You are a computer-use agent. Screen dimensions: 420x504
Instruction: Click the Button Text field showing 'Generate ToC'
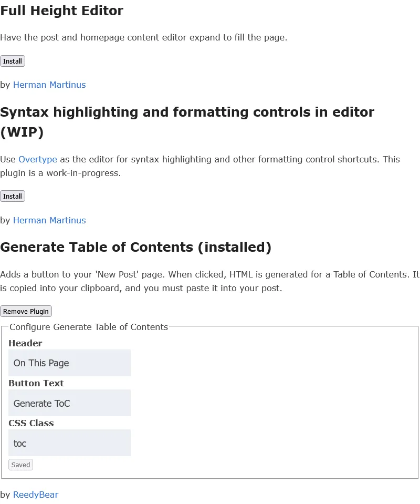click(69, 403)
